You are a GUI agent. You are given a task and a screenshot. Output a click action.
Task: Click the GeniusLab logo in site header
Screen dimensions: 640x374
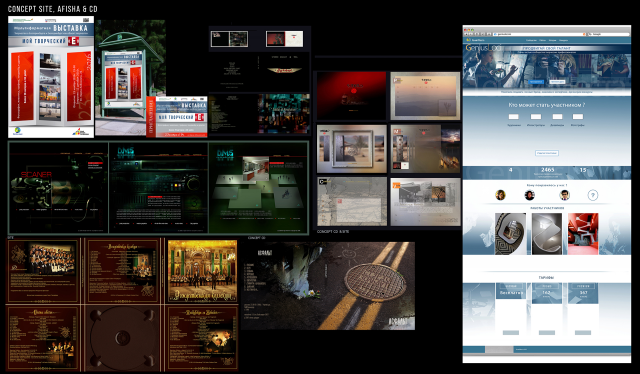coord(482,48)
